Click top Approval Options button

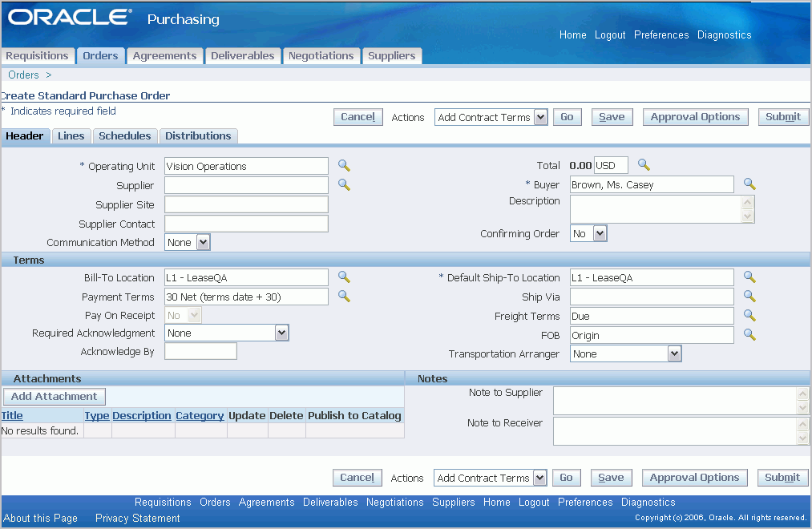pos(695,117)
